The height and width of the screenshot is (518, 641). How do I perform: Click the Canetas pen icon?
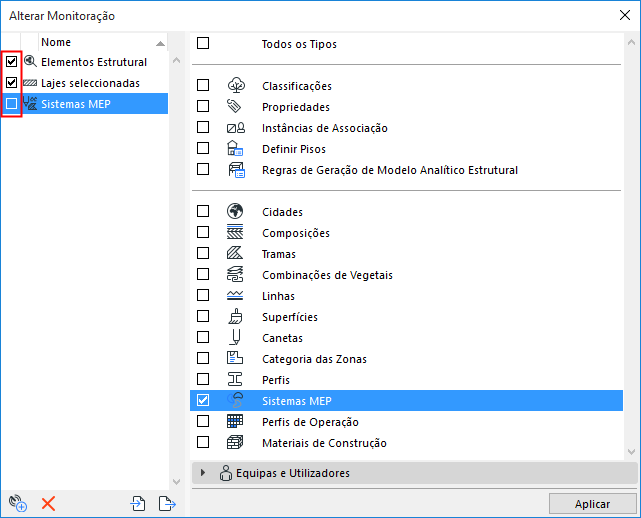point(235,337)
